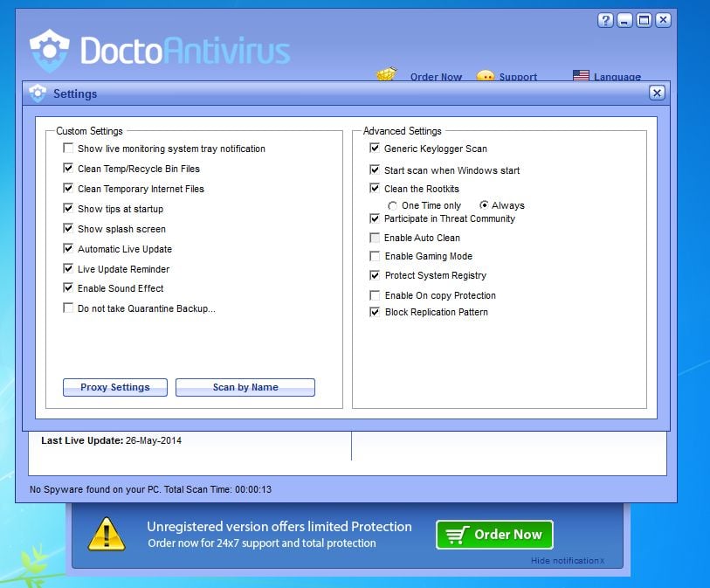Screen dimensions: 710x588
Task: Open the Language selector
Action: [x=616, y=77]
